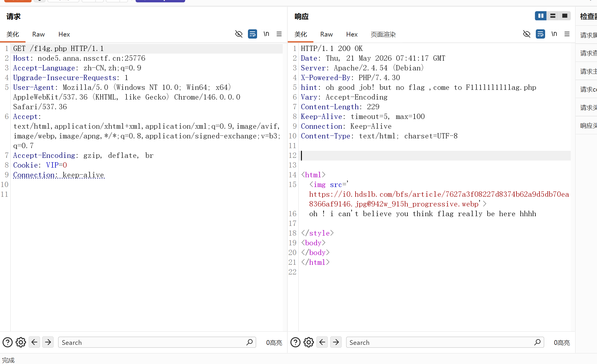Click the Host header line in request
Screen dimensions: 597x364
coord(79,58)
